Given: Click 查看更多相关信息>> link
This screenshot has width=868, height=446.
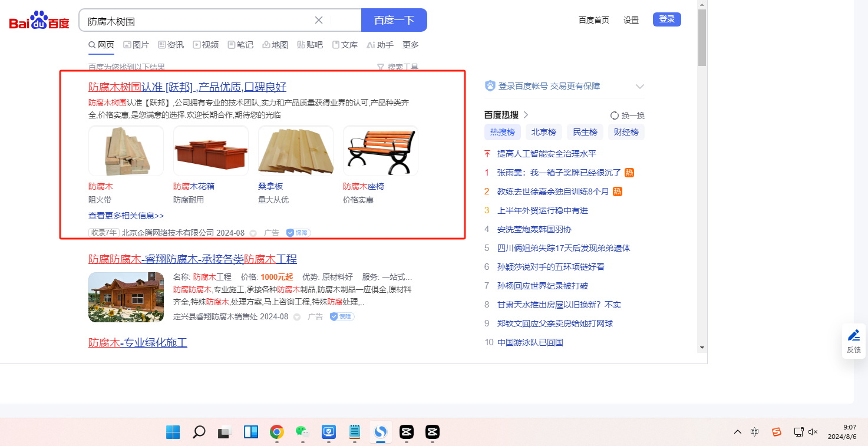Looking at the screenshot, I should pyautogui.click(x=126, y=216).
